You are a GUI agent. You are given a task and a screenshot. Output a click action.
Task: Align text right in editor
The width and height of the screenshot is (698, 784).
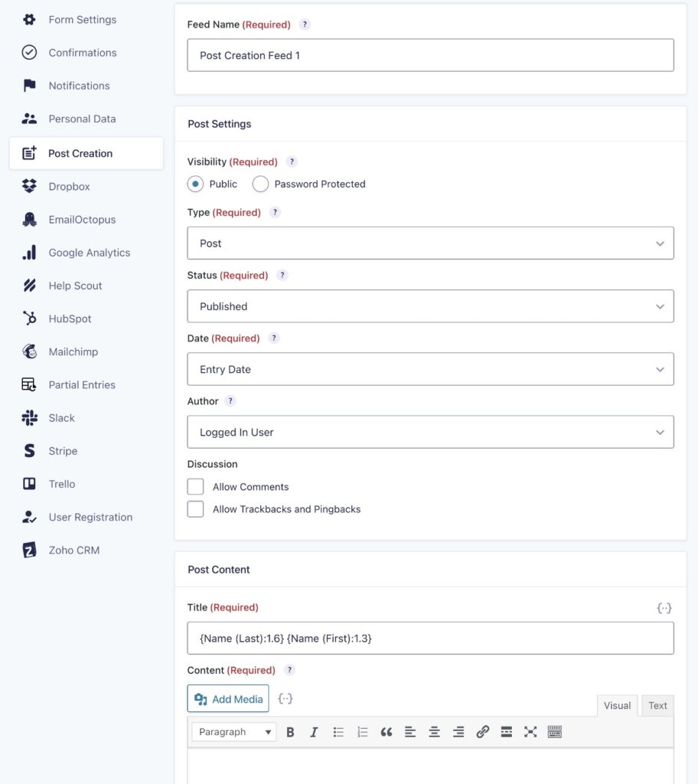pyautogui.click(x=458, y=732)
